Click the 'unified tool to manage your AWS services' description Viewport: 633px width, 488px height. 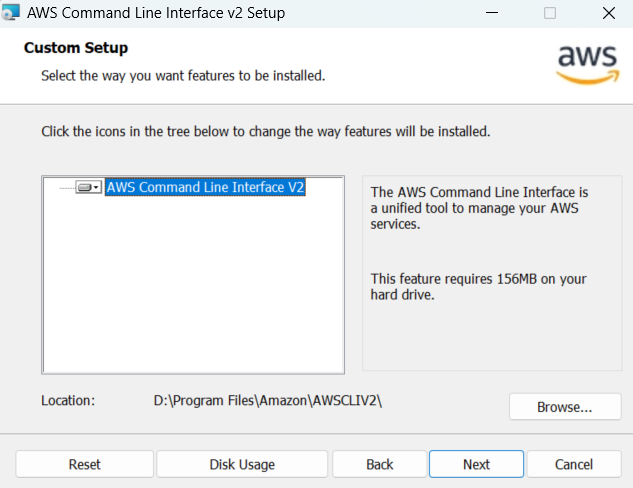pyautogui.click(x=479, y=208)
